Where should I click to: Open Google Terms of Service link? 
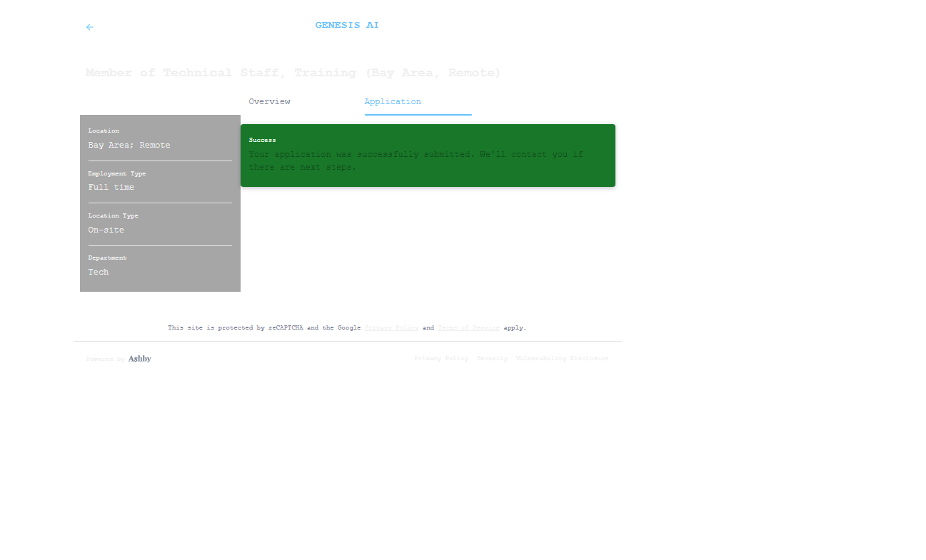click(x=468, y=328)
